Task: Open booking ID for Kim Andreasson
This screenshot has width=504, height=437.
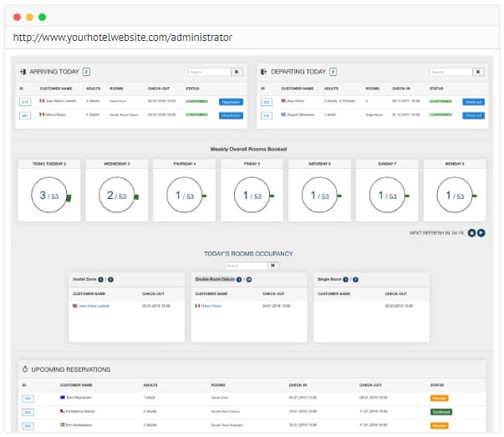Action: tap(28, 426)
